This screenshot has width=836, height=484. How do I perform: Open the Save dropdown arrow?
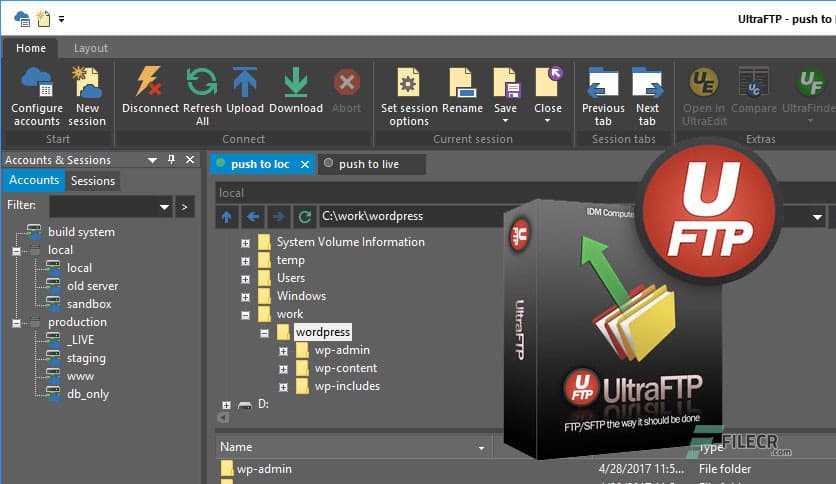click(505, 121)
